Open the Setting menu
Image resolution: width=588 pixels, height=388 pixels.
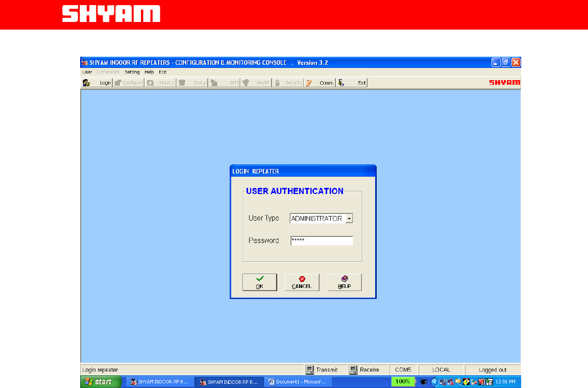(132, 72)
